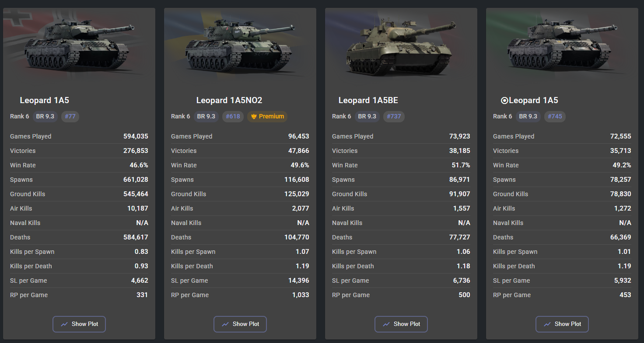
Task: Select the #745 ranking badge
Action: tap(555, 116)
